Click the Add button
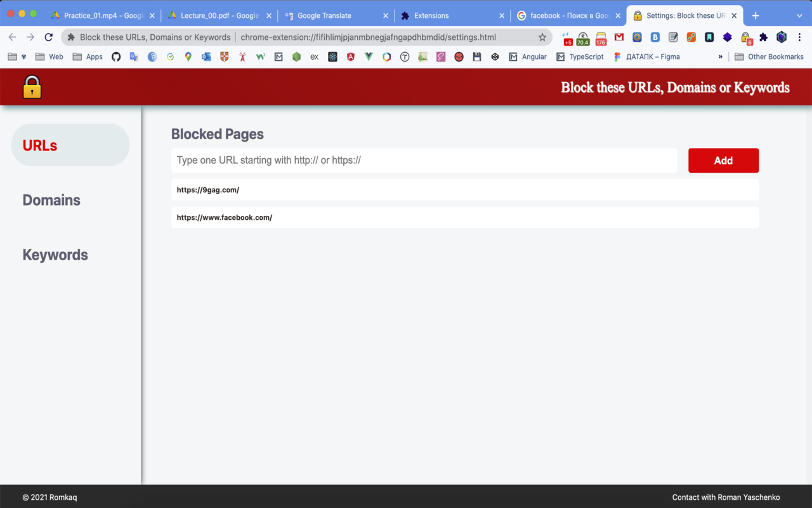This screenshot has width=812, height=508. [x=723, y=160]
